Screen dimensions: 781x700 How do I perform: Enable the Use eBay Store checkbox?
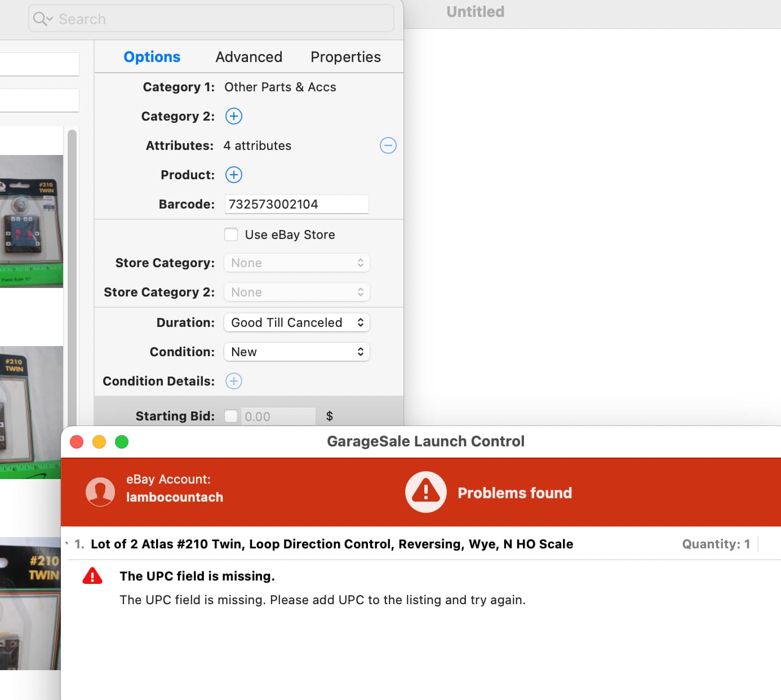click(231, 234)
